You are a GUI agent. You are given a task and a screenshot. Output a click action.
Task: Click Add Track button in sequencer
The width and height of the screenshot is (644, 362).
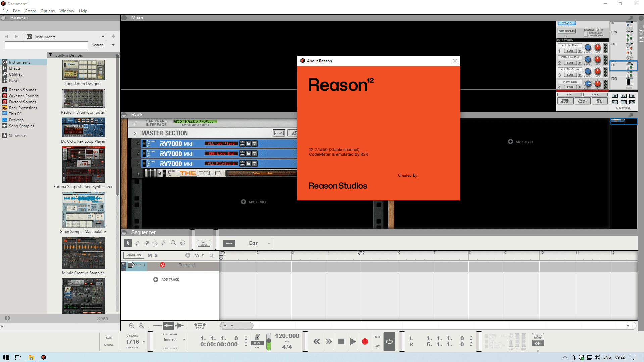pyautogui.click(x=166, y=279)
